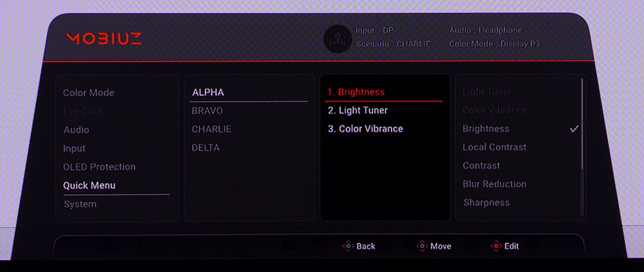The width and height of the screenshot is (644, 272).
Task: Choose the ALPHA scenario
Action: click(208, 93)
